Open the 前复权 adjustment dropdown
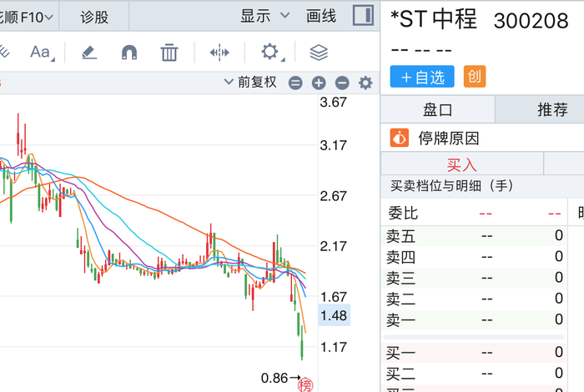 250,83
